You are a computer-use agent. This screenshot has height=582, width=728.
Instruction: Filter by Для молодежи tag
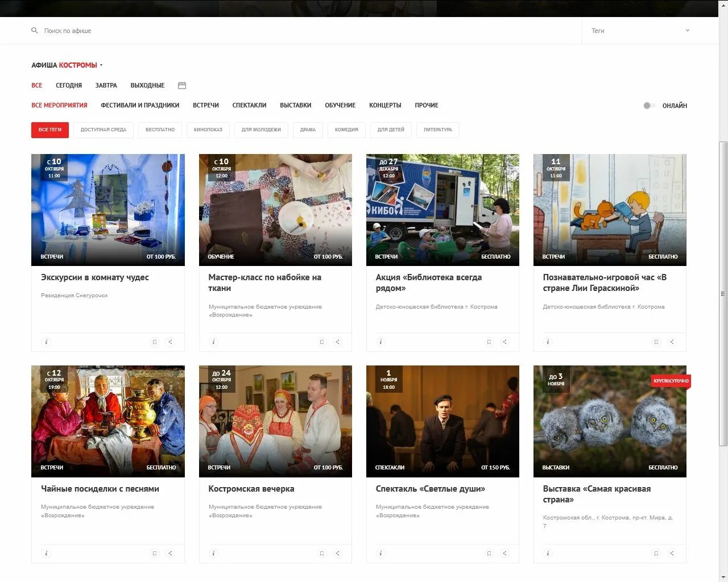[261, 130]
